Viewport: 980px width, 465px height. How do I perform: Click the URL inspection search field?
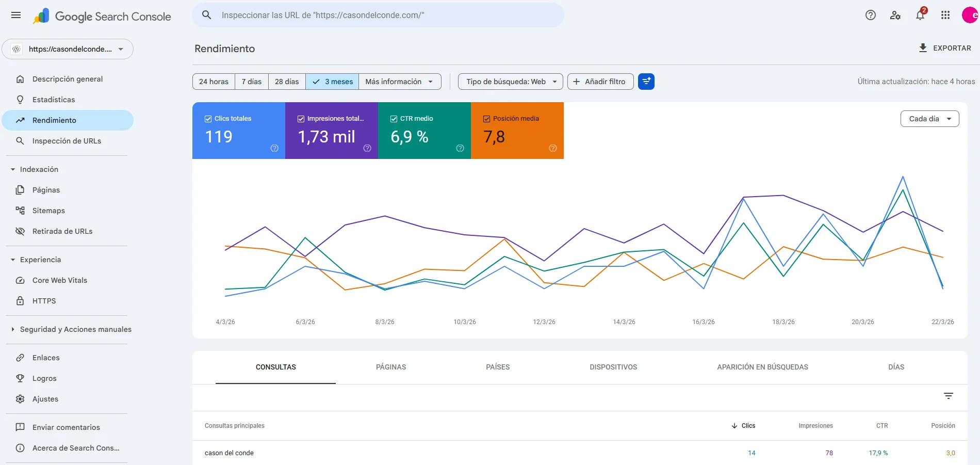(x=378, y=15)
